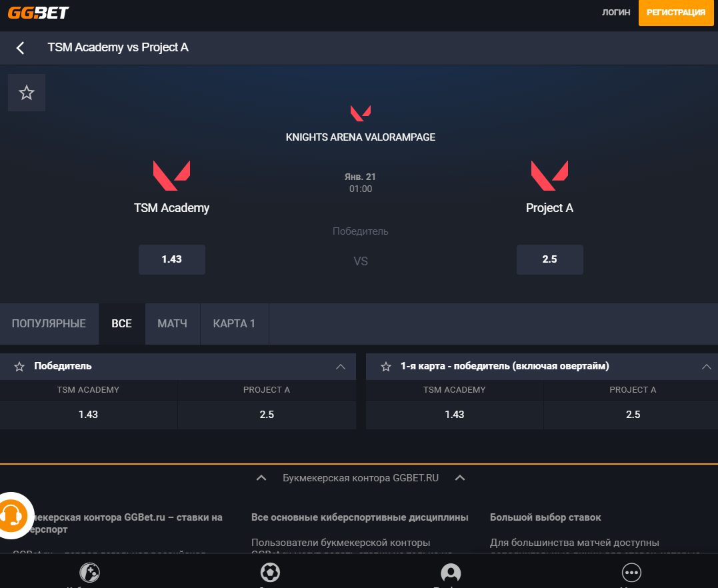Viewport: 718px width, 588px height.
Task: Switch to the Карта 1 tab
Action: tap(234, 324)
